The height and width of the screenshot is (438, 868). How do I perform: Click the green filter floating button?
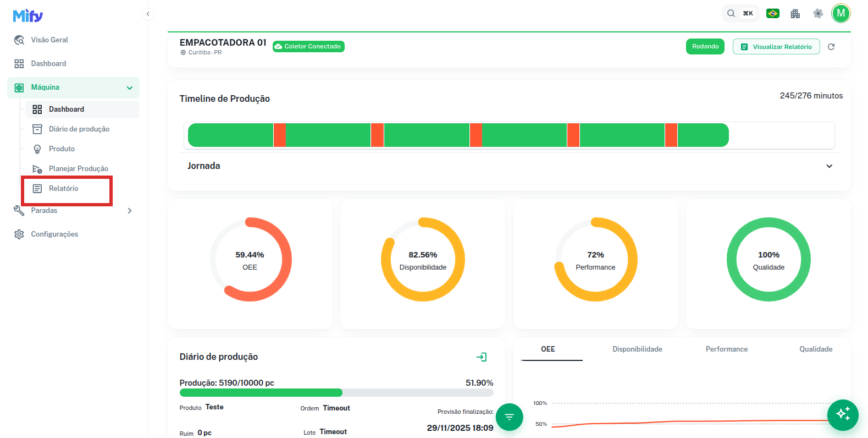pos(509,417)
